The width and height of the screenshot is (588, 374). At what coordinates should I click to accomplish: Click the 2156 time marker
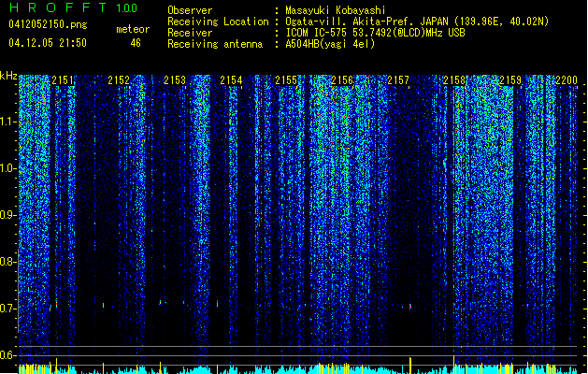(x=342, y=79)
